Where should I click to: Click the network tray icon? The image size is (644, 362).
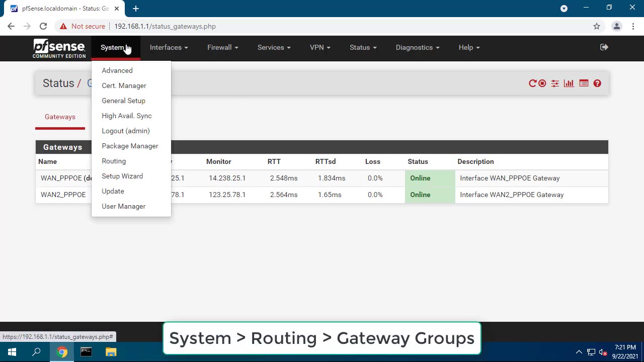click(591, 352)
